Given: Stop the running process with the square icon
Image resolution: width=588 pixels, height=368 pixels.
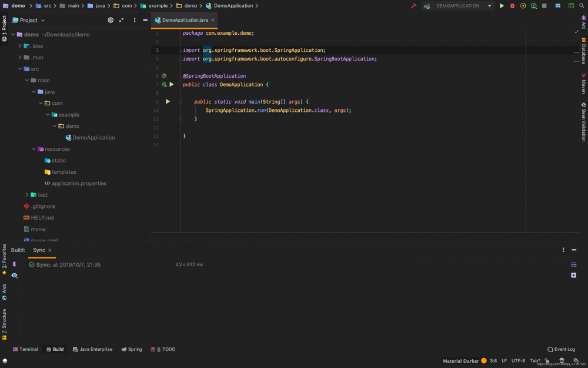Looking at the screenshot, I should coord(544,6).
